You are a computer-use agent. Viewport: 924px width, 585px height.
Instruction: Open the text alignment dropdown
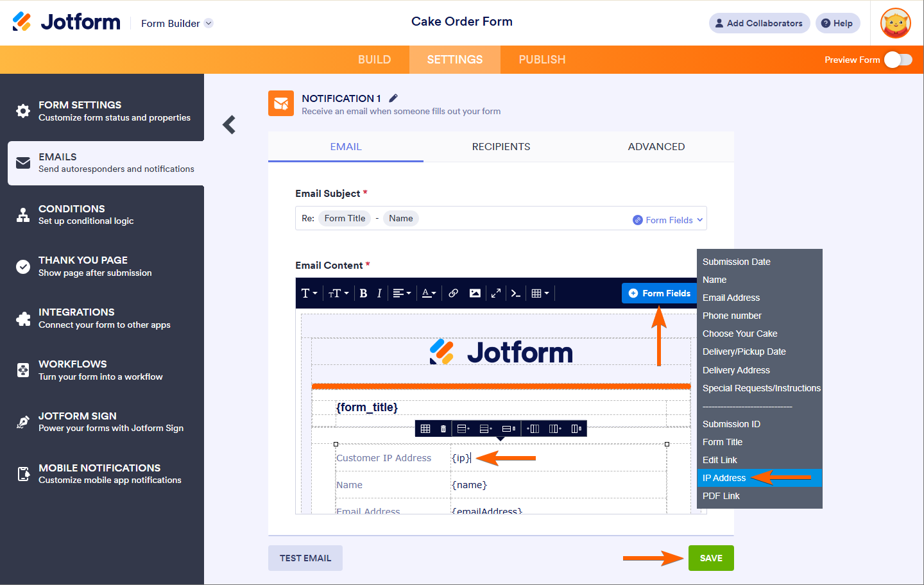pyautogui.click(x=402, y=293)
